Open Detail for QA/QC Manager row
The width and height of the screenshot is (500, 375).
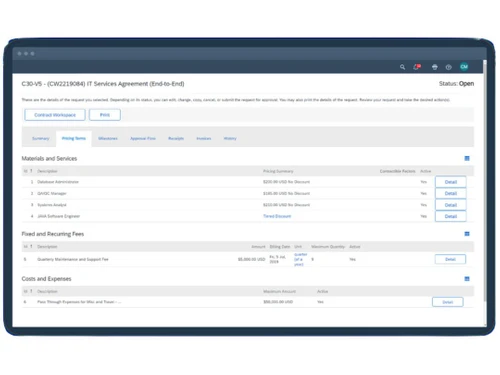pyautogui.click(x=451, y=193)
